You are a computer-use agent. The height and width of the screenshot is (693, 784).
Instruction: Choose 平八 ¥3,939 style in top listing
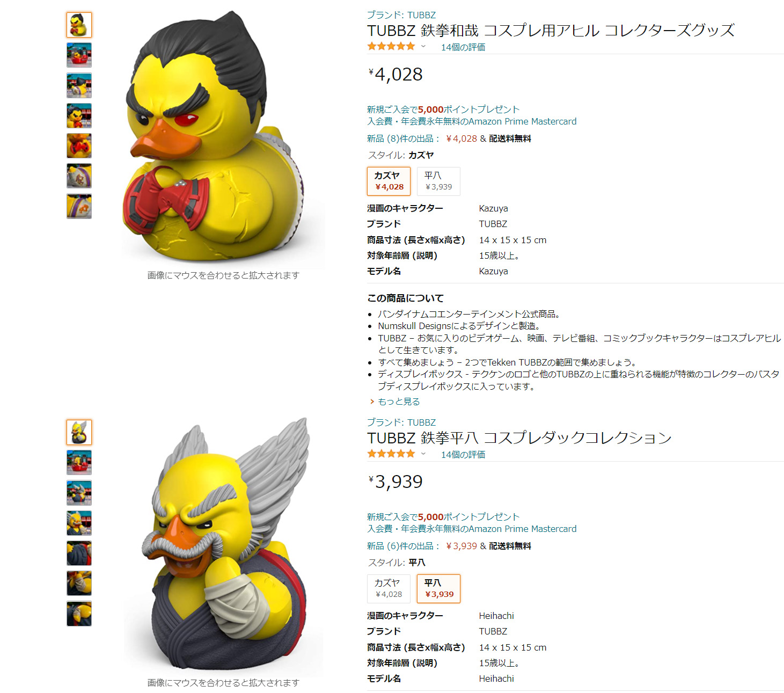tap(438, 181)
